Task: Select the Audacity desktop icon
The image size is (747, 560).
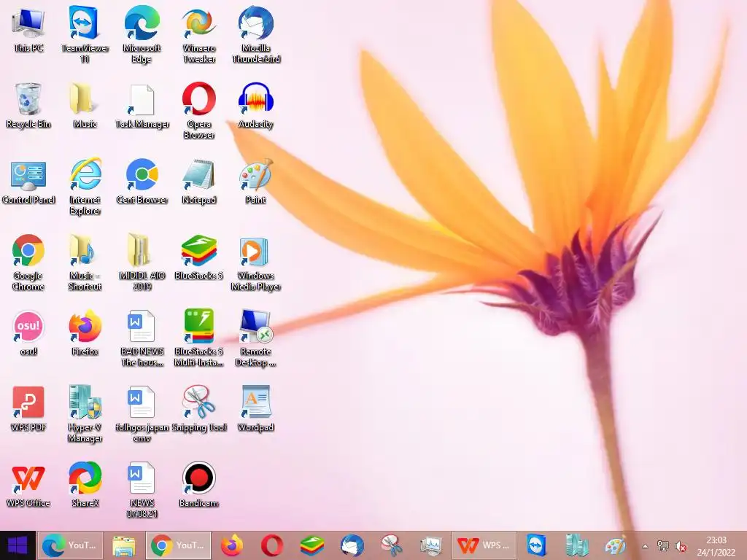Action: (256, 106)
